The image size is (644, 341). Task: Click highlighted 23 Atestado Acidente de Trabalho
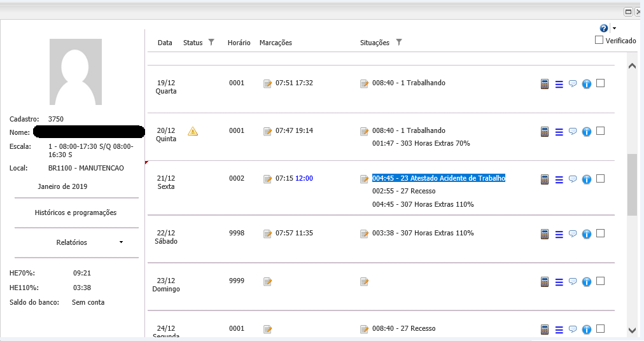tap(438, 178)
